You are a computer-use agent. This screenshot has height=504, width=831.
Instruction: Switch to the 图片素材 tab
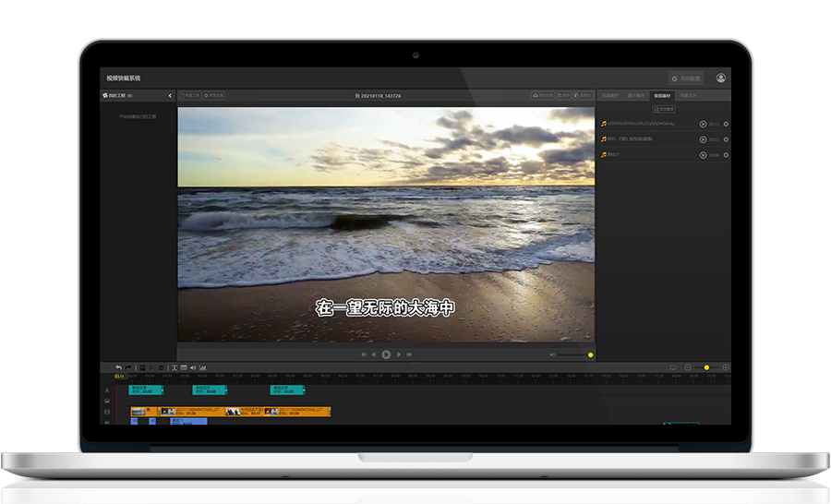636,95
